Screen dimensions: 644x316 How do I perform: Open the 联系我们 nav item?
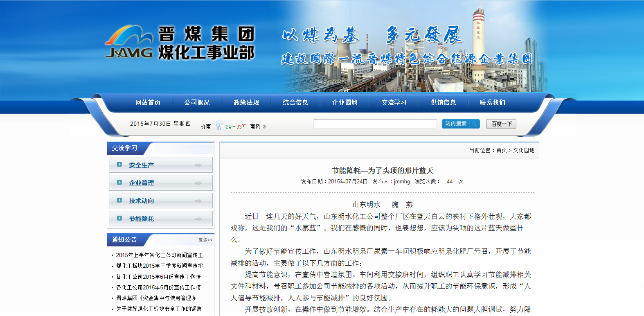pos(493,103)
